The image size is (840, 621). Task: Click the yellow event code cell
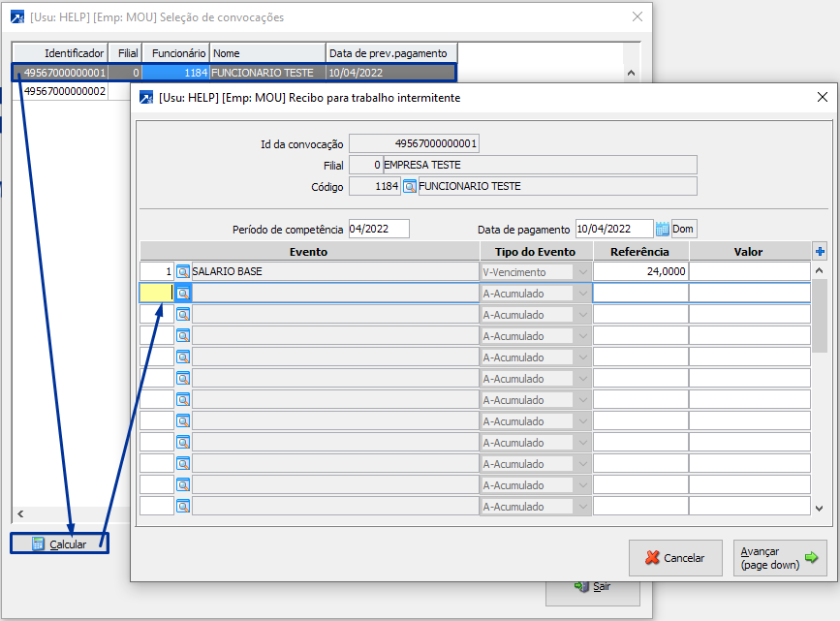[156, 294]
